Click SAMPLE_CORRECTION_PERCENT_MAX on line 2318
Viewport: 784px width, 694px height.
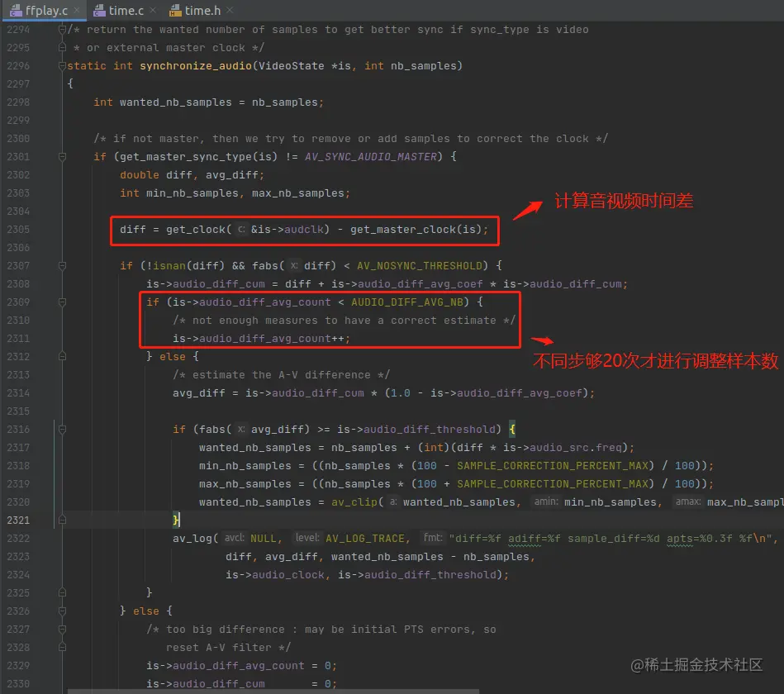tap(553, 465)
